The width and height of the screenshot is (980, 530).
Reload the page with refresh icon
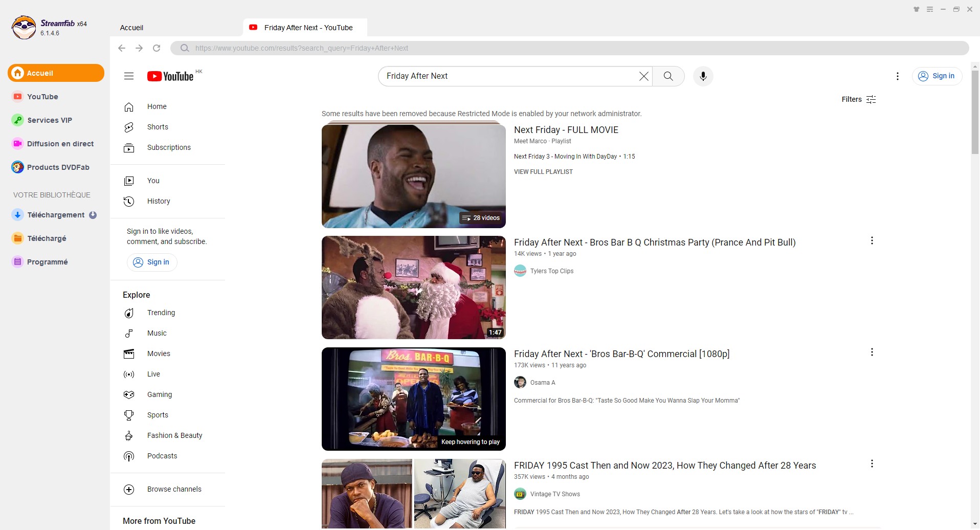click(157, 48)
